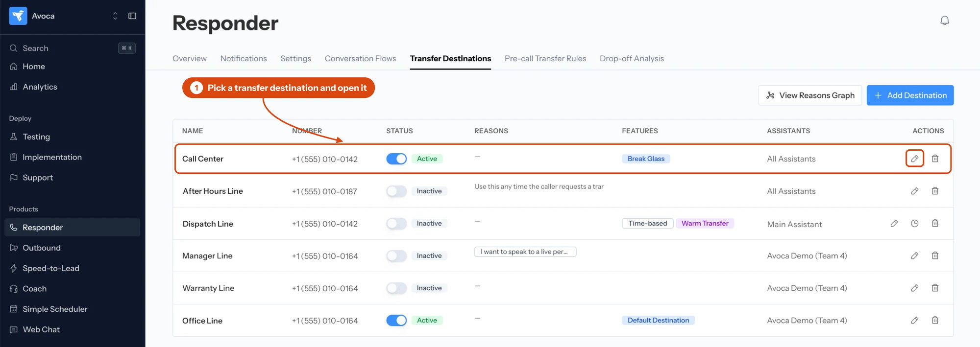Edit the Dispatch Line pencil icon
The image size is (980, 347).
(x=894, y=223)
